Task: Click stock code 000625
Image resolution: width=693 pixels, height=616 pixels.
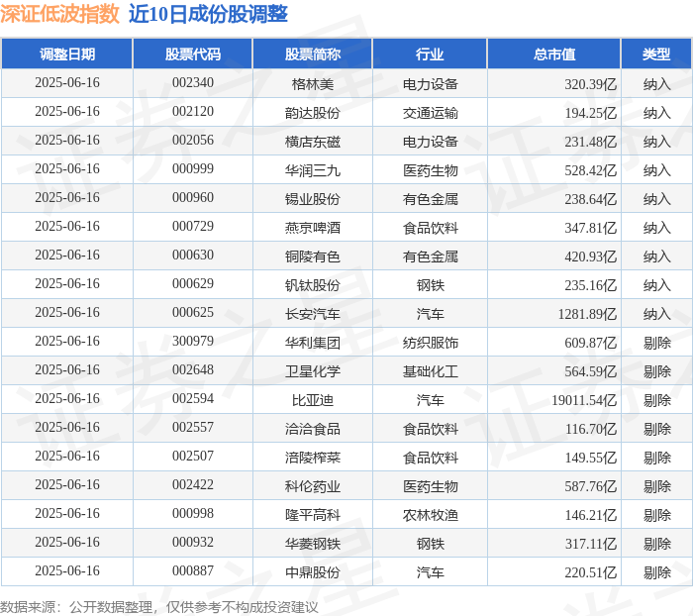Action: pos(193,313)
